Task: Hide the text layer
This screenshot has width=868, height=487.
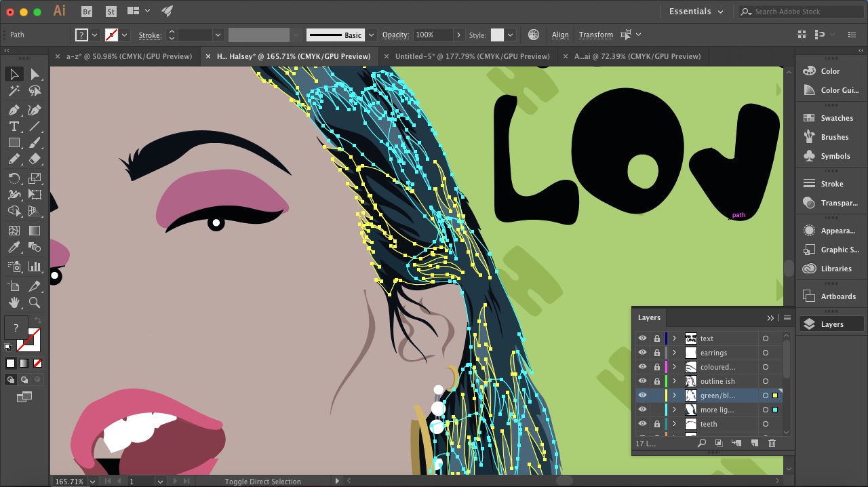Action: tap(642, 338)
